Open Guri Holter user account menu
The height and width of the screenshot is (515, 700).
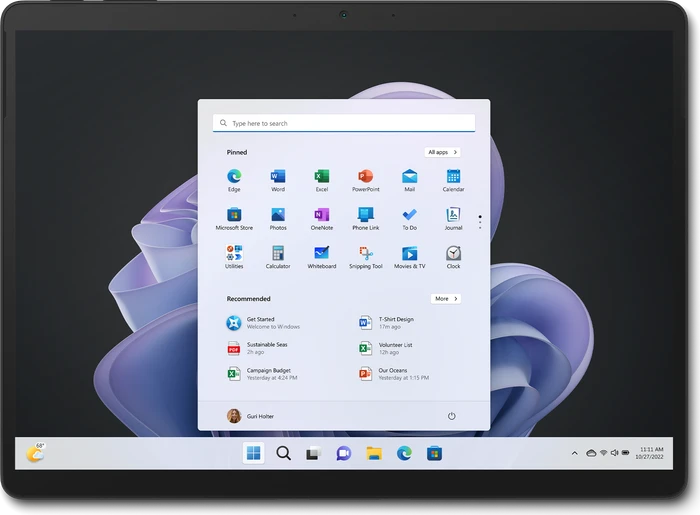[250, 416]
